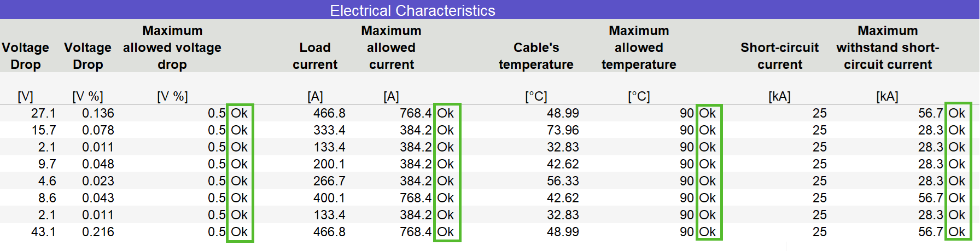Click voltage drop value 27.1 cell
The width and height of the screenshot is (980, 251).
click(x=43, y=113)
